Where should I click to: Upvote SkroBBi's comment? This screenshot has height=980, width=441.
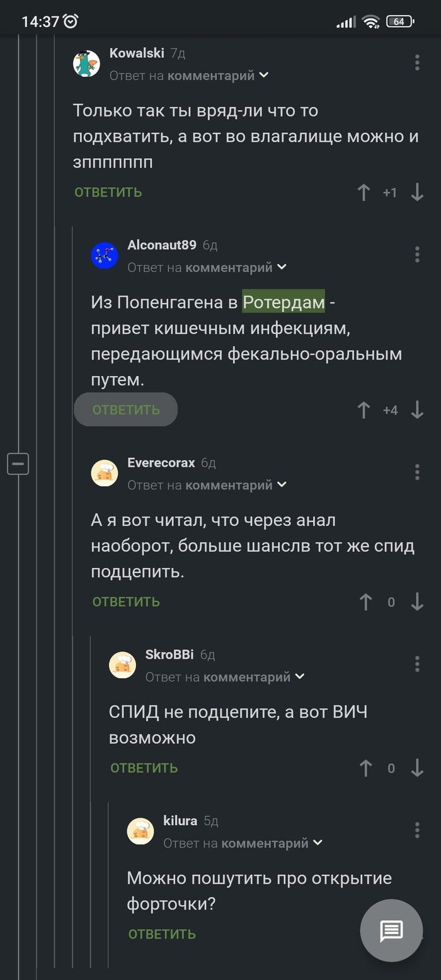tap(365, 768)
